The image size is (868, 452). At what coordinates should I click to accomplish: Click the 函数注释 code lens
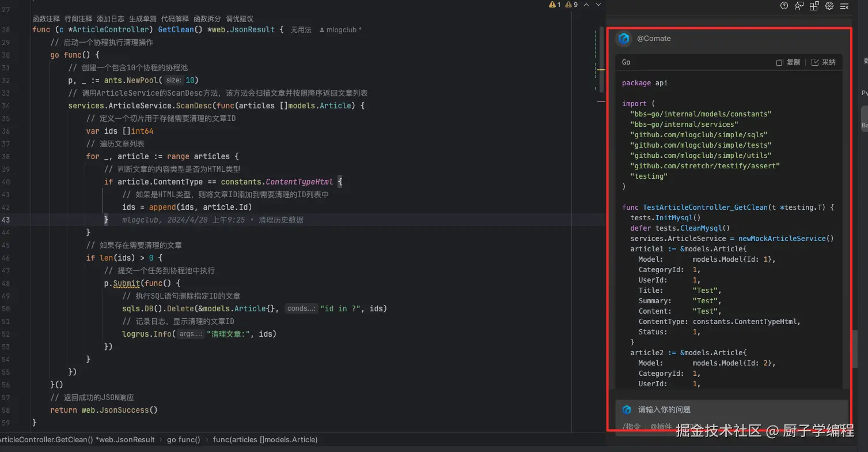click(x=46, y=19)
